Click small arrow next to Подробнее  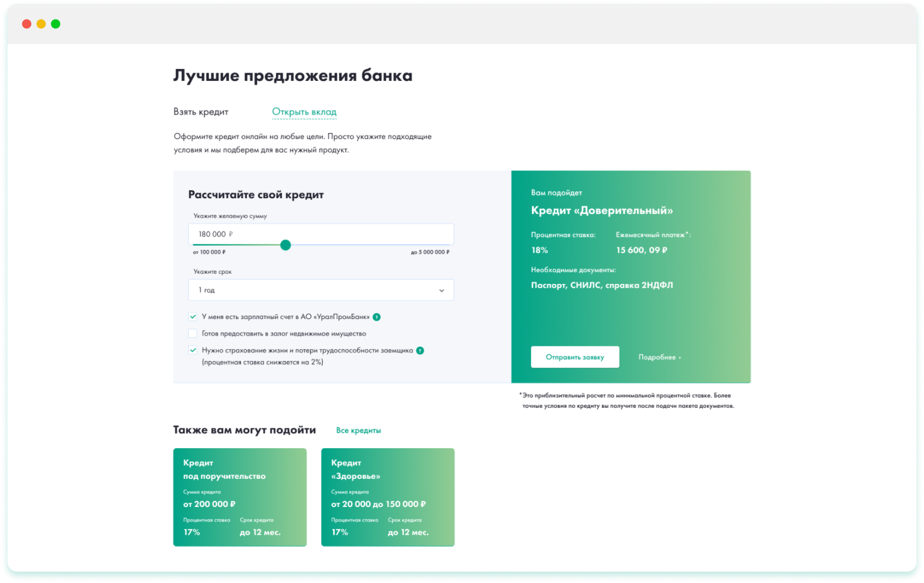pos(680,358)
